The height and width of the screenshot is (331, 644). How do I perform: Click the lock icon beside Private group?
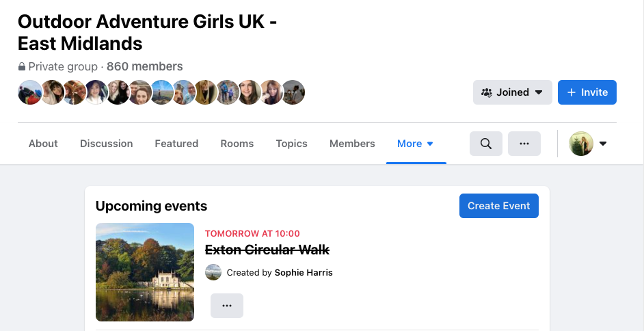pos(22,66)
